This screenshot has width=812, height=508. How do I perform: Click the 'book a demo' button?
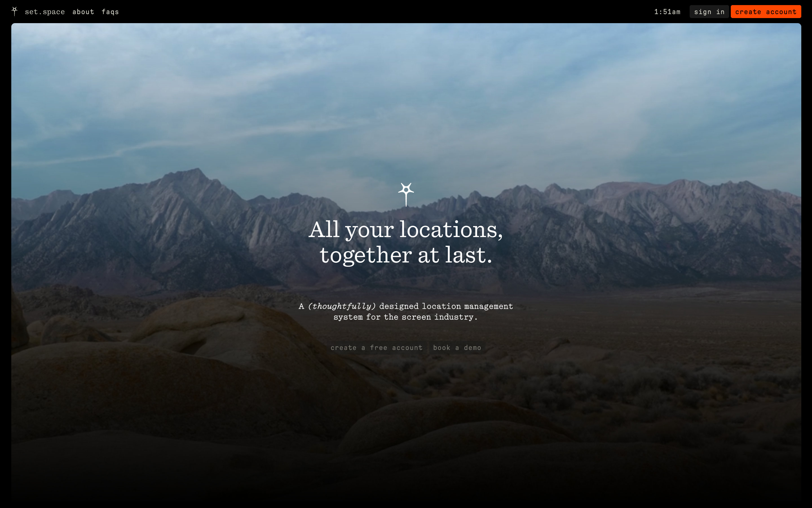[457, 348]
